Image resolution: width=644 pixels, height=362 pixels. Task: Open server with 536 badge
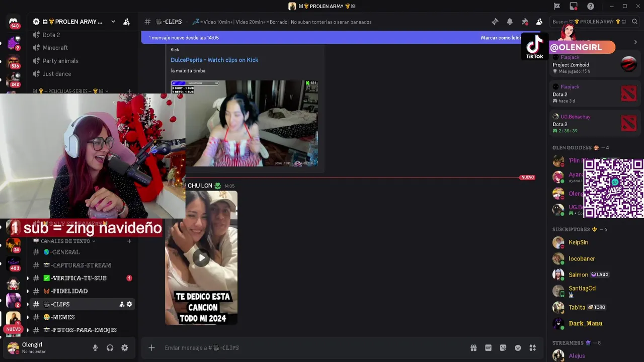click(x=14, y=62)
